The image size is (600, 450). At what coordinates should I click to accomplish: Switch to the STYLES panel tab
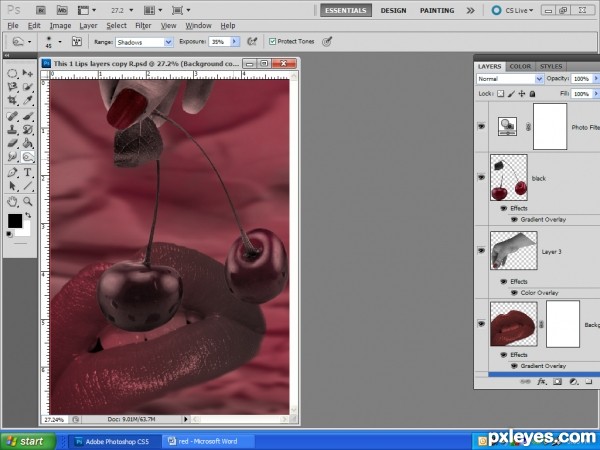[551, 67]
